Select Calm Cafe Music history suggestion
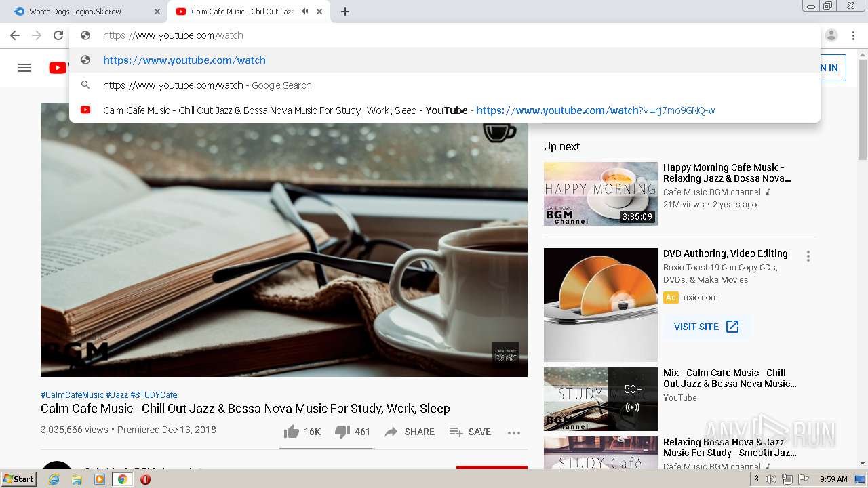Screen dimensions: 868x488 445,110
